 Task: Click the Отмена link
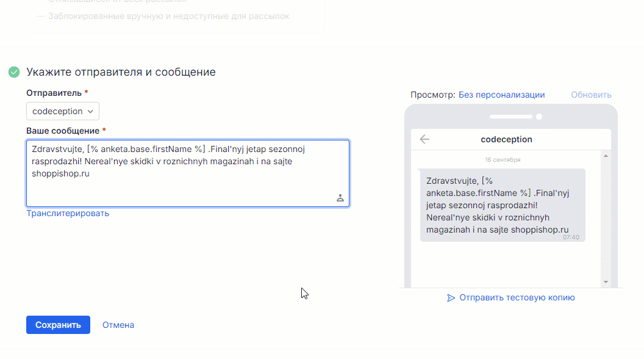(x=118, y=324)
